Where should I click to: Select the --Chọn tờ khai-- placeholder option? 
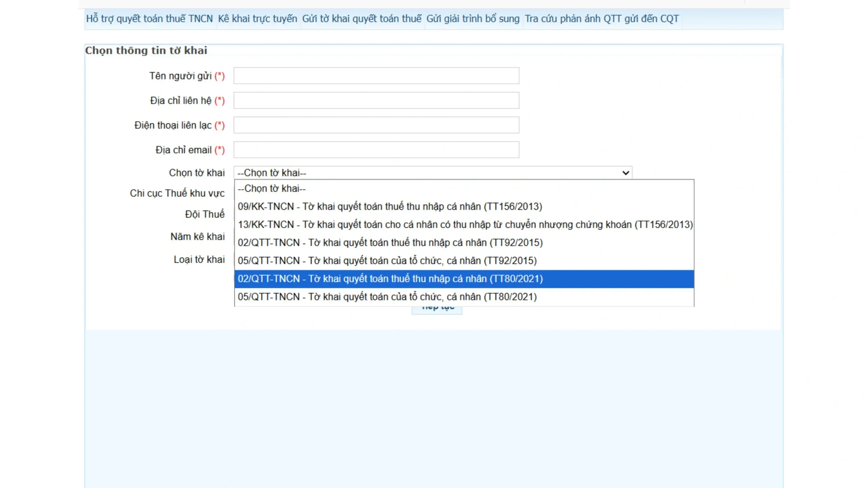click(464, 188)
